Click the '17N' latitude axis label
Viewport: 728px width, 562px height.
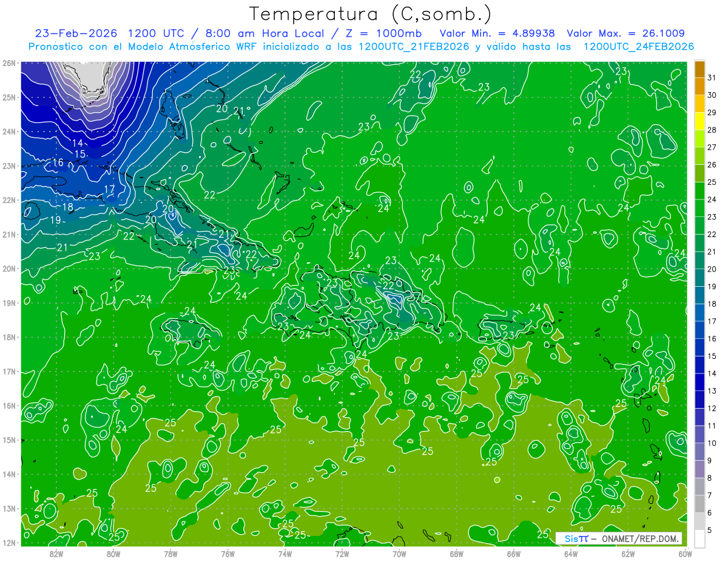pyautogui.click(x=8, y=371)
